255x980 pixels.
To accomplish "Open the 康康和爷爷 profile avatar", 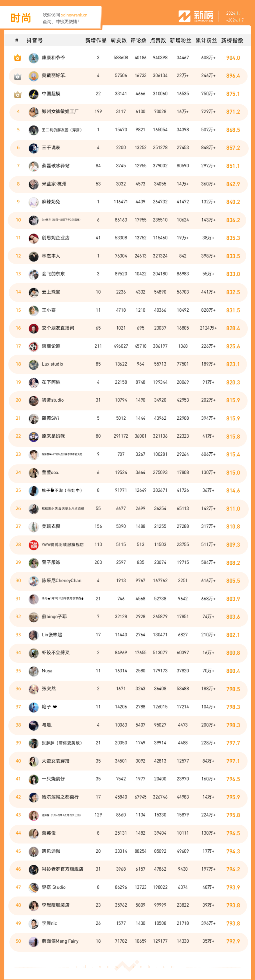I will point(34,58).
